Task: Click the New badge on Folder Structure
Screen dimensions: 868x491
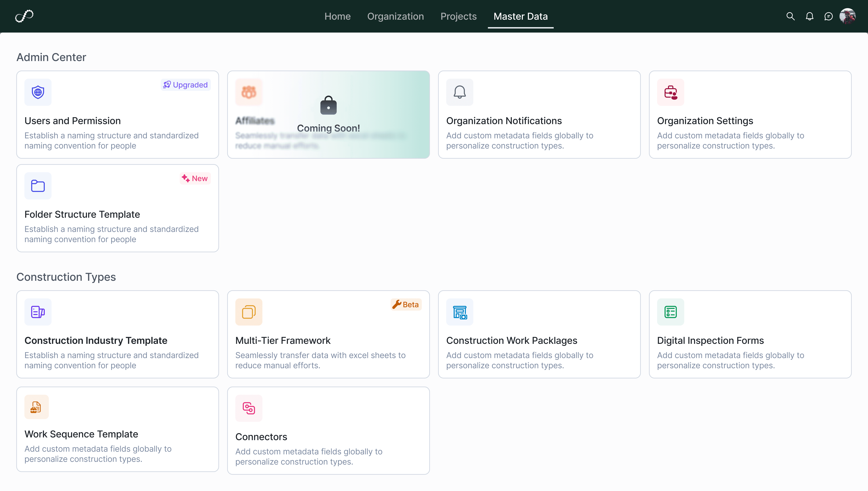Action: coord(195,178)
